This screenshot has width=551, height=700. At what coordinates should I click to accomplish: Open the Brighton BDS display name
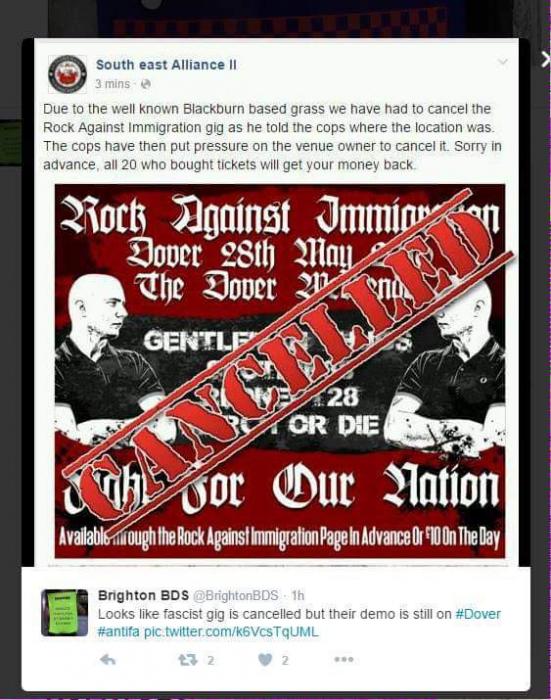click(144, 596)
